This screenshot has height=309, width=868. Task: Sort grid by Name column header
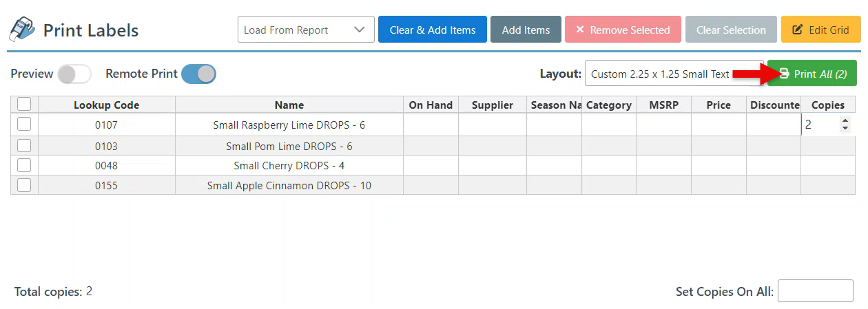tap(289, 105)
